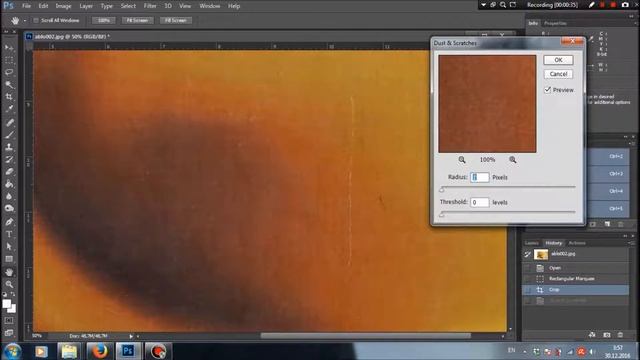Image resolution: width=640 pixels, height=360 pixels.
Task: Select the Magic Wand tool
Action: [9, 84]
